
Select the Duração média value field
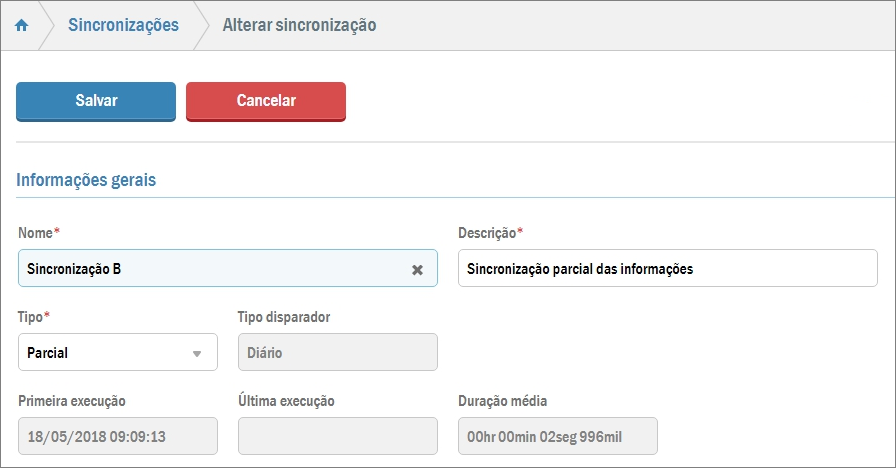(557, 437)
